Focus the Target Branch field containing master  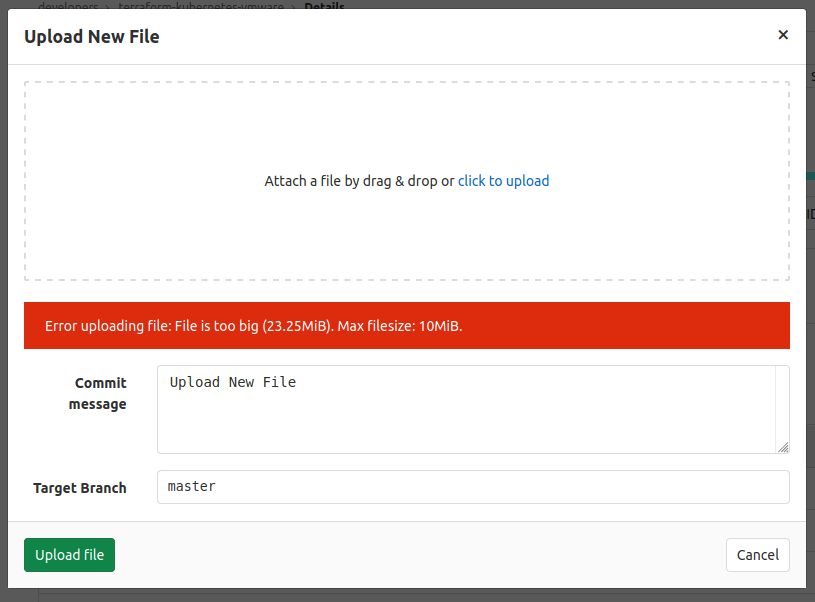coord(472,487)
